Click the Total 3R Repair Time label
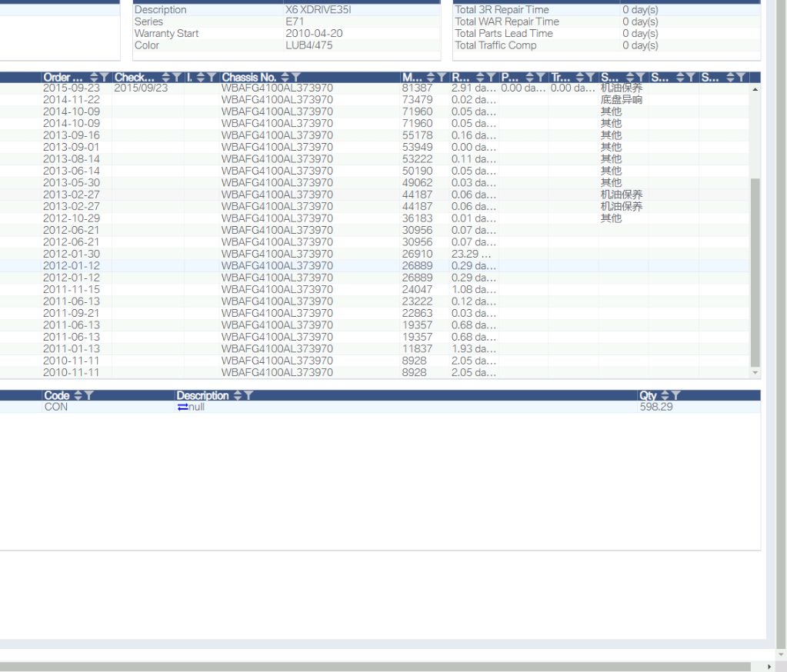Image resolution: width=787 pixels, height=672 pixels. [502, 9]
